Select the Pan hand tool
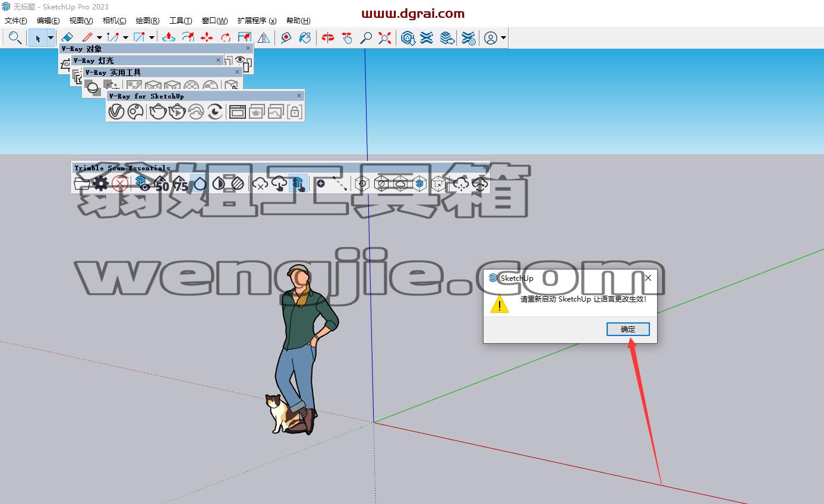This screenshot has height=504, width=824. coord(347,37)
